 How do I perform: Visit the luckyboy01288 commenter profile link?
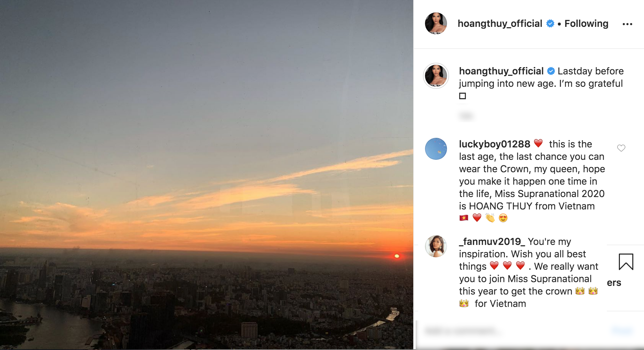click(494, 144)
